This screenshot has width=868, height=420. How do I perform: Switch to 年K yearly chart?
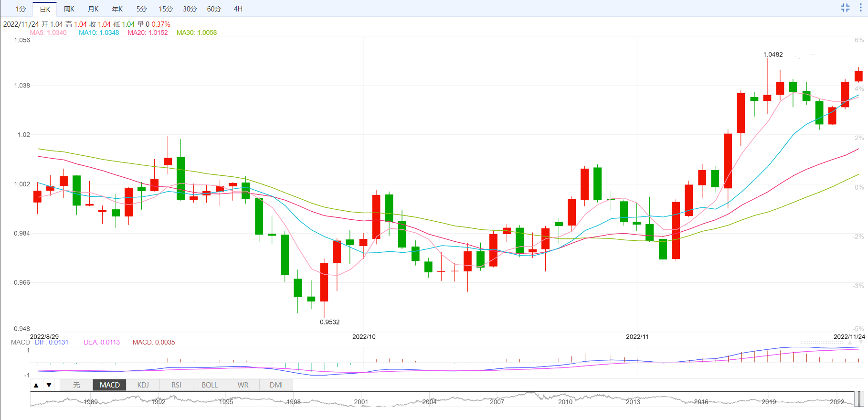pyautogui.click(x=117, y=9)
